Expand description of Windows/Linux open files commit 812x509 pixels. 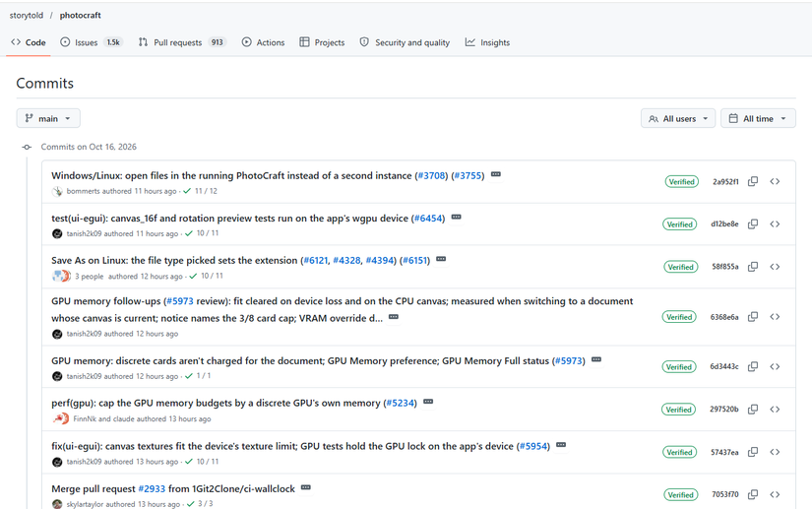[496, 174]
